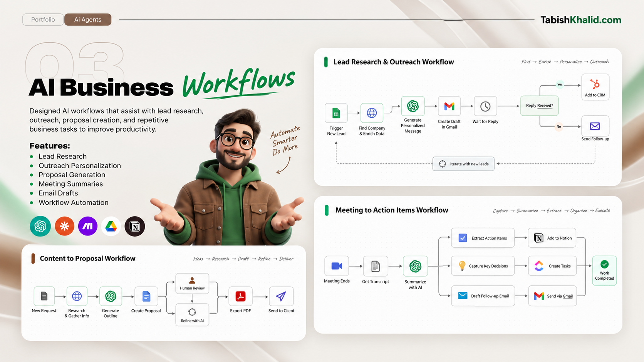This screenshot has width=644, height=362.
Task: Click the Reply Received? decision box
Action: 539,106
